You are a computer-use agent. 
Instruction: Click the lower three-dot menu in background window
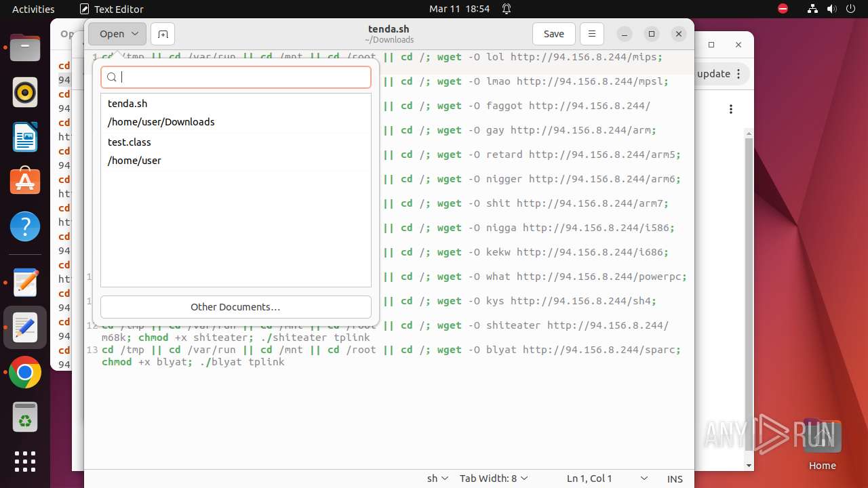[x=731, y=109]
